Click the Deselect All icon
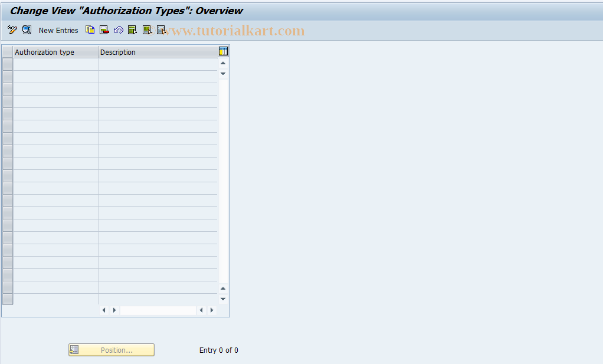The height and width of the screenshot is (364, 603). point(161,30)
